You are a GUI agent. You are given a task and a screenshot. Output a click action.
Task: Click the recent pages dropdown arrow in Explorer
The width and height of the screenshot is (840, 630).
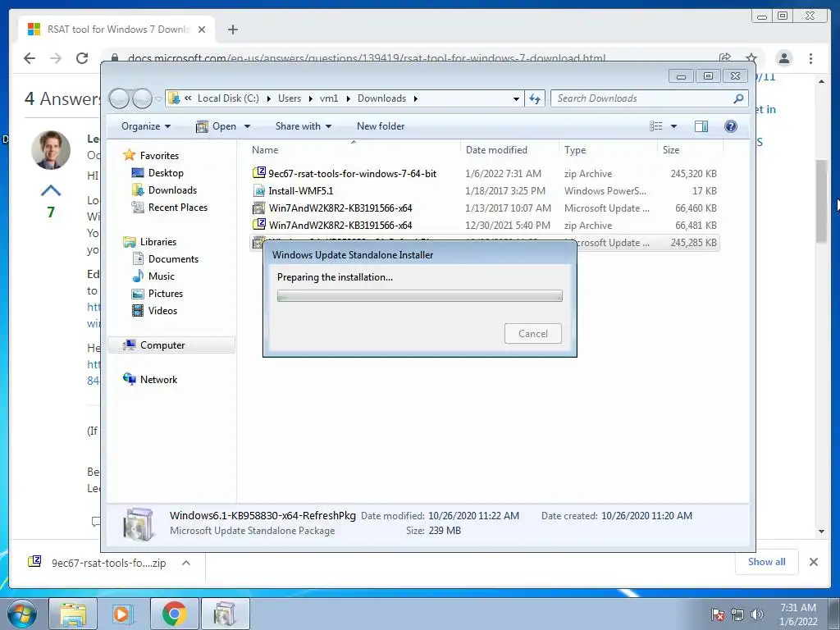[x=158, y=99]
